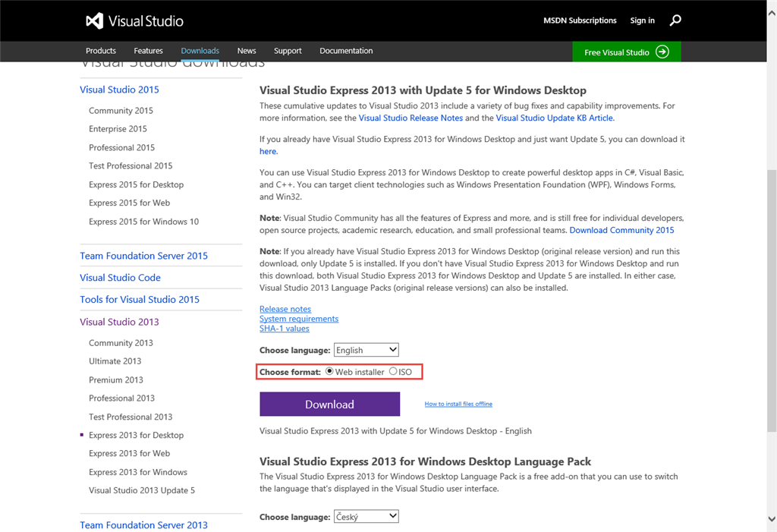Open Team Foundation Server 2013 link

pos(143,525)
